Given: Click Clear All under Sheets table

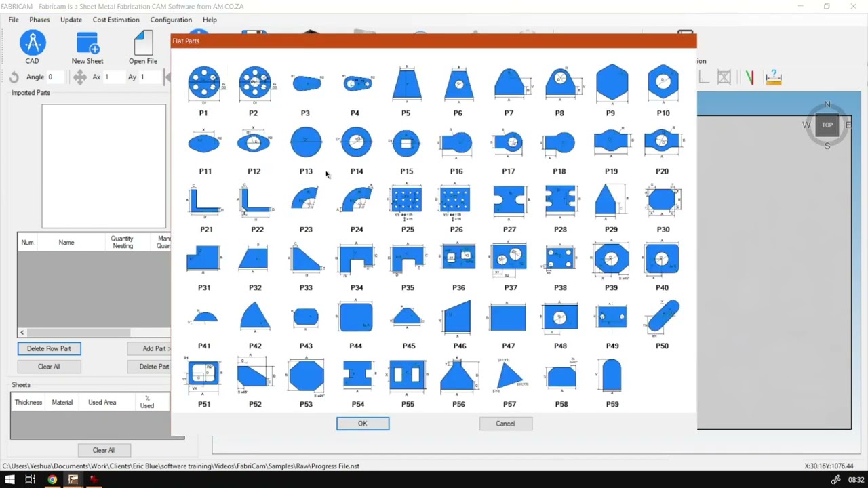Looking at the screenshot, I should click(104, 450).
